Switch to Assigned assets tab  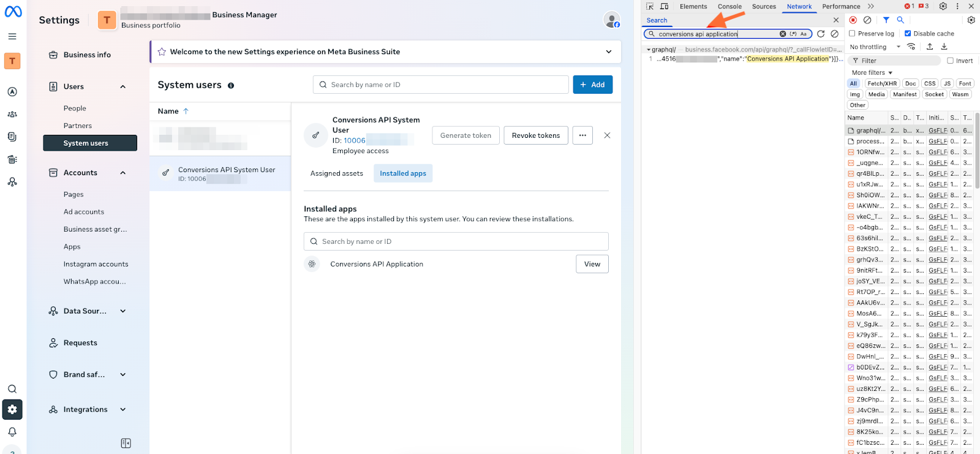pyautogui.click(x=337, y=173)
